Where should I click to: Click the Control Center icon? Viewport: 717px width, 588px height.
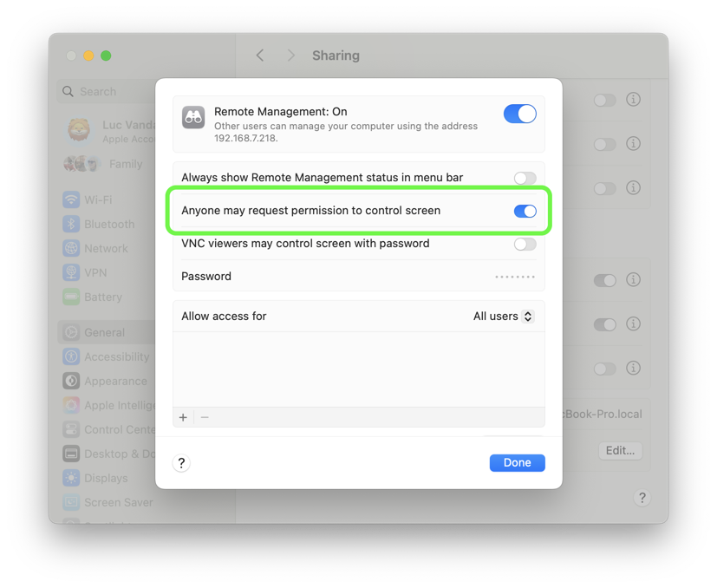[71, 429]
